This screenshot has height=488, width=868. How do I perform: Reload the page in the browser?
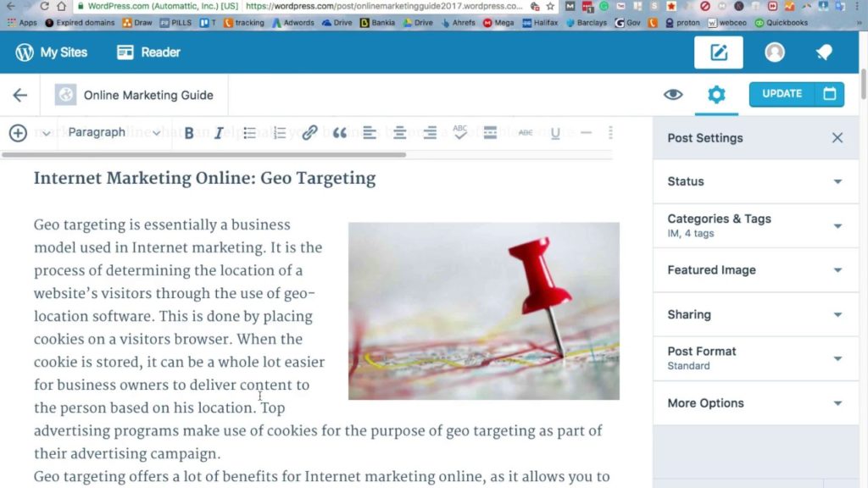44,6
